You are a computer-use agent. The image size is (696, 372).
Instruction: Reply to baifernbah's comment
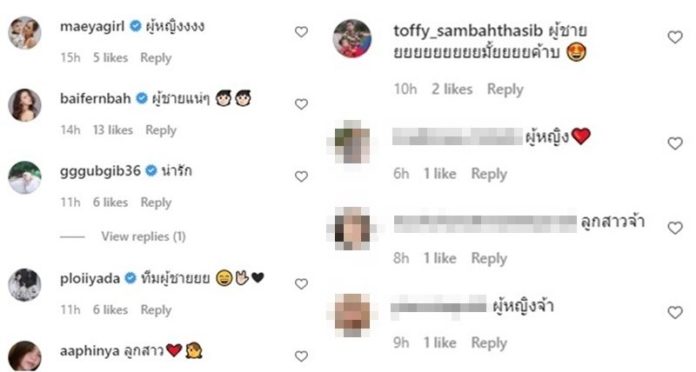pos(161,130)
